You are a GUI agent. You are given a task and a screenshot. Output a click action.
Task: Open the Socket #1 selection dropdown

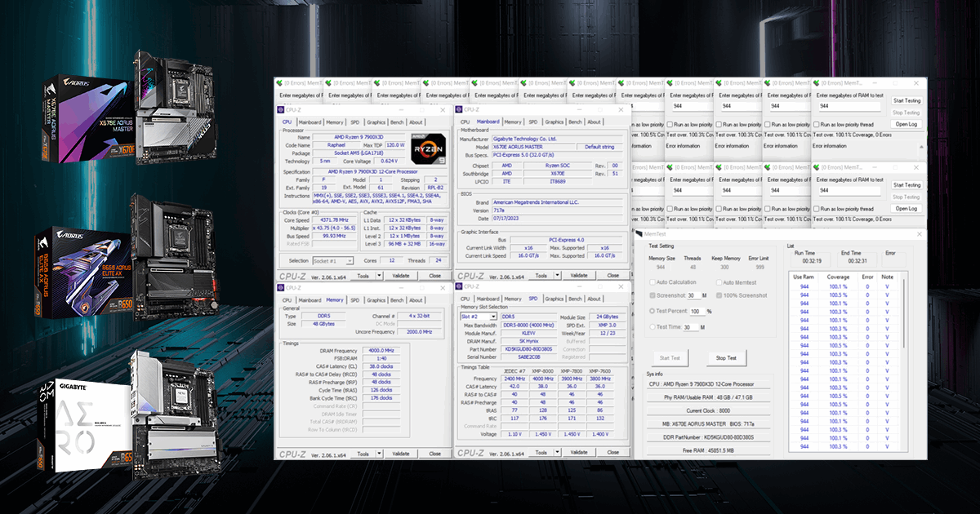tap(350, 260)
